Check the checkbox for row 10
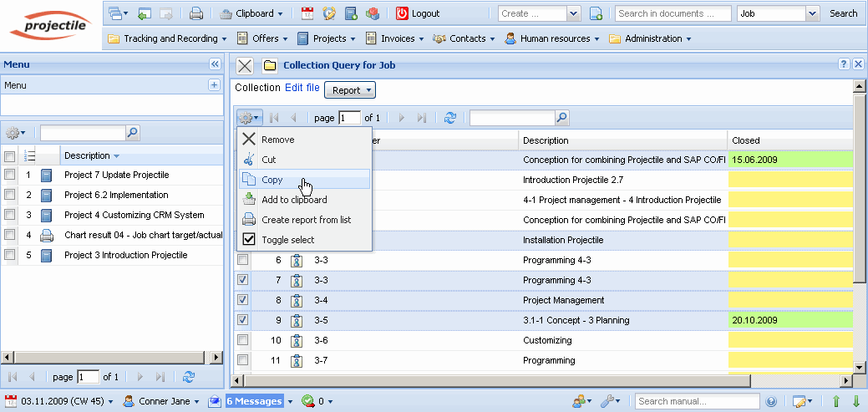The width and height of the screenshot is (868, 412). pyautogui.click(x=242, y=340)
